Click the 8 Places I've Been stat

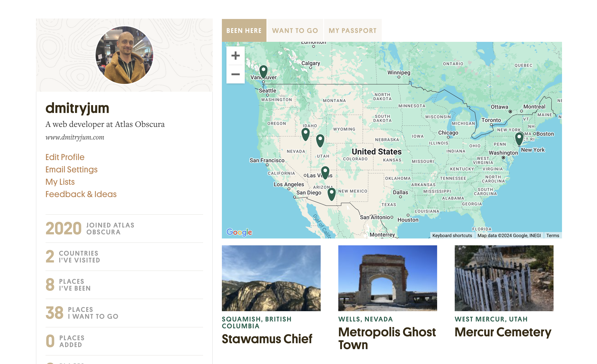(x=68, y=285)
